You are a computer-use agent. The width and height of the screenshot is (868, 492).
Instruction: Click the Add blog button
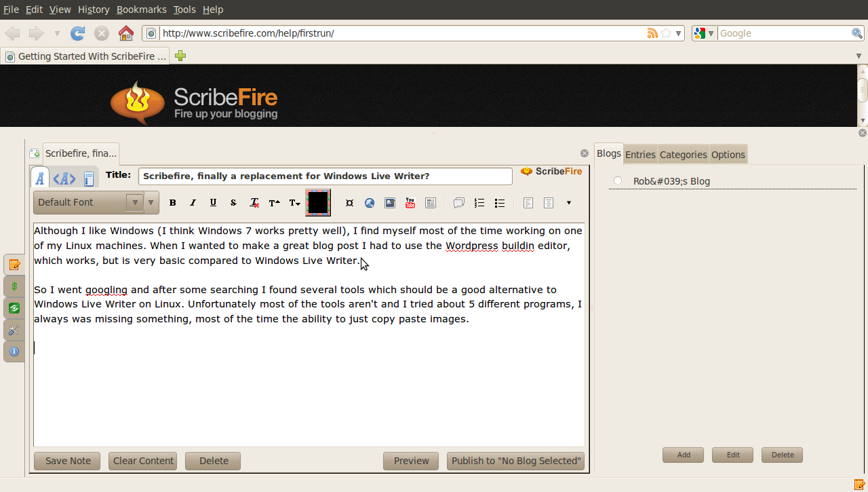click(684, 455)
